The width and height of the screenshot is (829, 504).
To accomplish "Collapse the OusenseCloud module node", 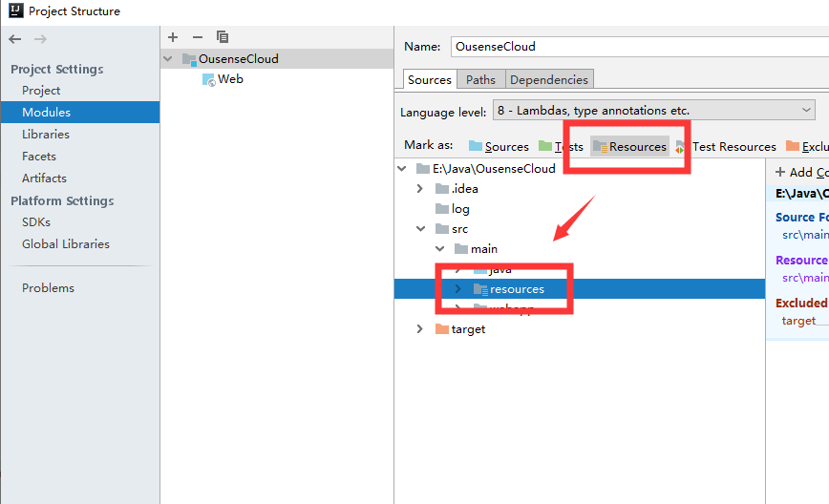I will click(168, 59).
